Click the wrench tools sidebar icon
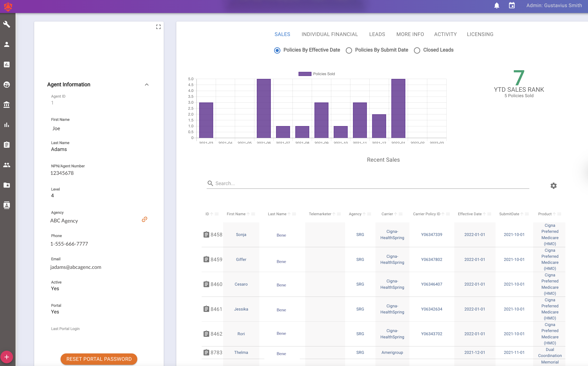 [x=7, y=24]
